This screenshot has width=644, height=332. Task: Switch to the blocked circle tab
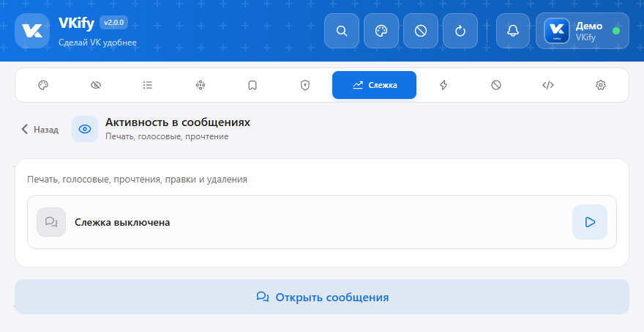tap(496, 85)
